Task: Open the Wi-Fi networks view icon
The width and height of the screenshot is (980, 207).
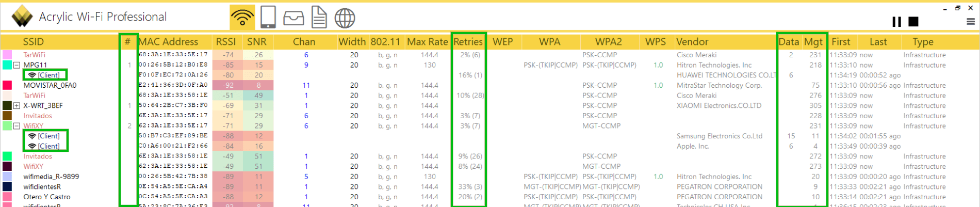Action: [x=242, y=18]
